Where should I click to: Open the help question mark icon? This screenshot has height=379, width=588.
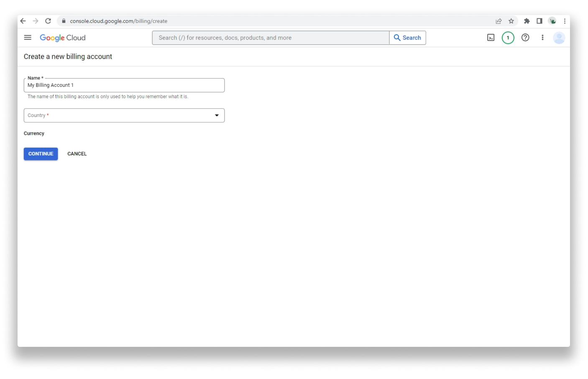coord(525,38)
